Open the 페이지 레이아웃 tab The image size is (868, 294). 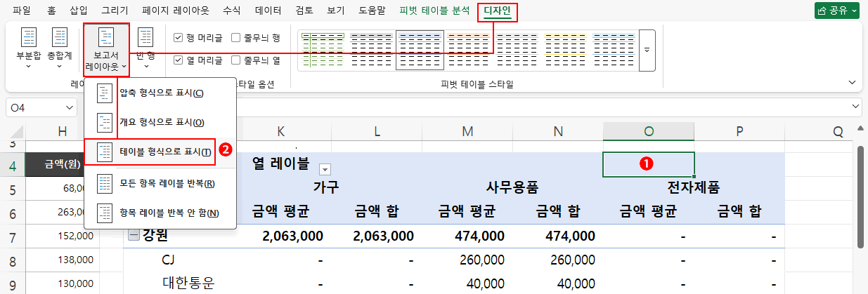176,11
